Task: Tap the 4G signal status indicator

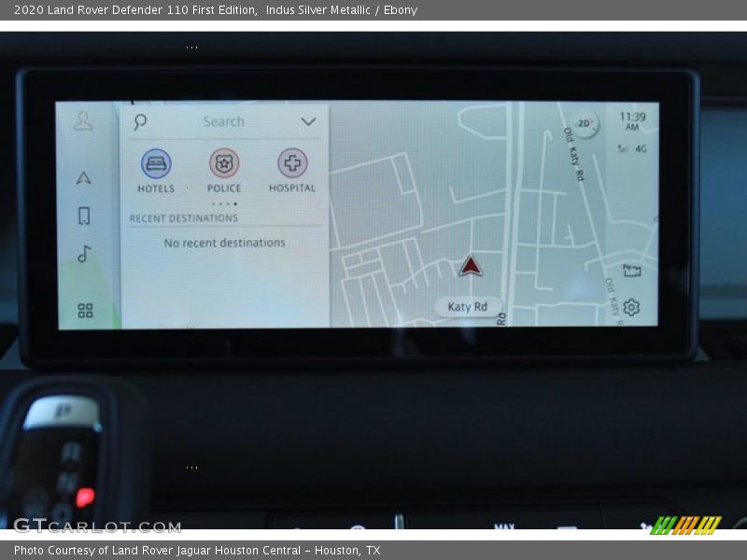Action: [632, 148]
